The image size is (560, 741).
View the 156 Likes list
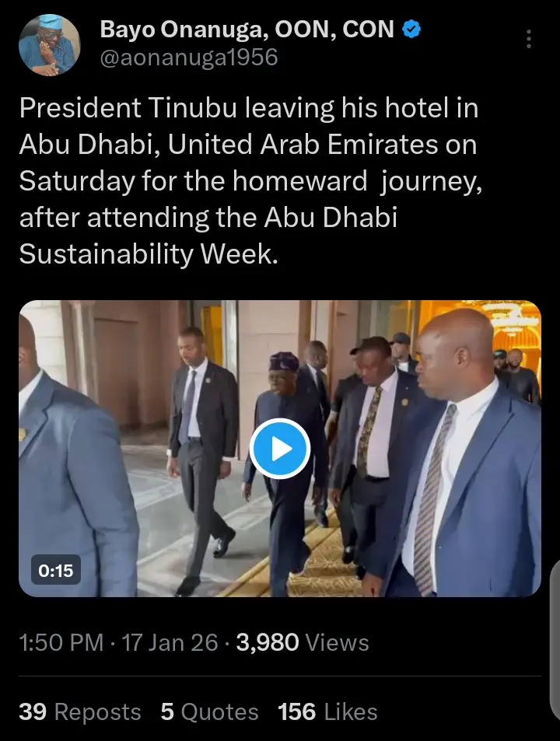[327, 711]
